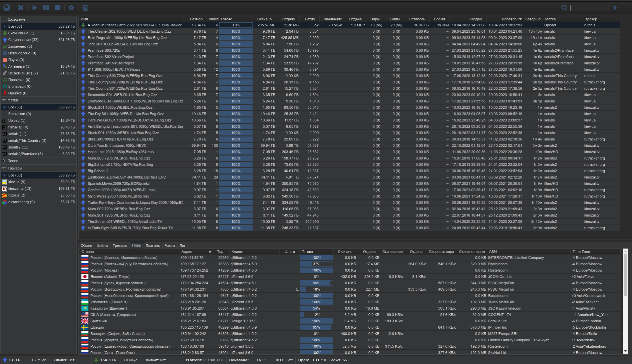Select the Активные (1) filter
This screenshot has height=364, width=632.
pos(38,66)
